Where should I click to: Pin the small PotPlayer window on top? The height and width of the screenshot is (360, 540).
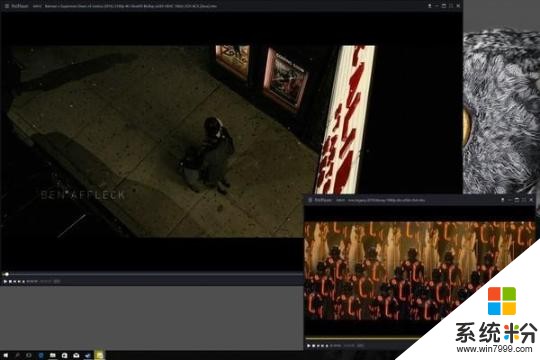[x=502, y=200]
